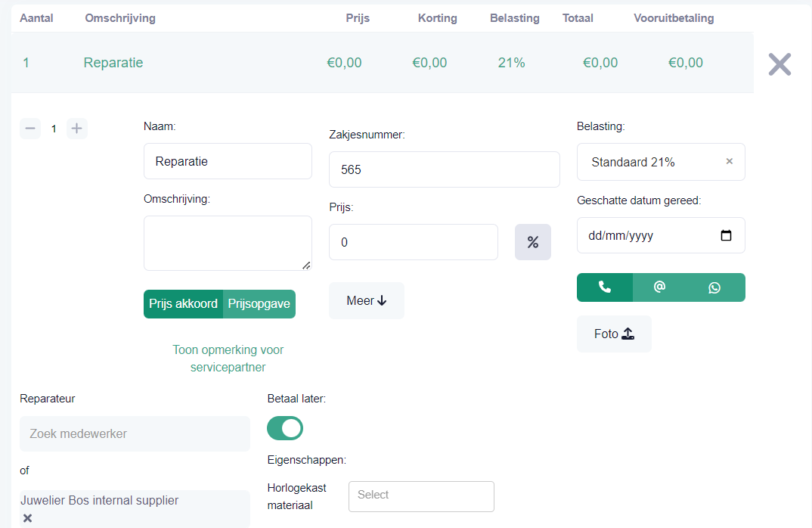Screen dimensions: 812x528
Task: Click the Totaal column header
Action: coord(578,18)
